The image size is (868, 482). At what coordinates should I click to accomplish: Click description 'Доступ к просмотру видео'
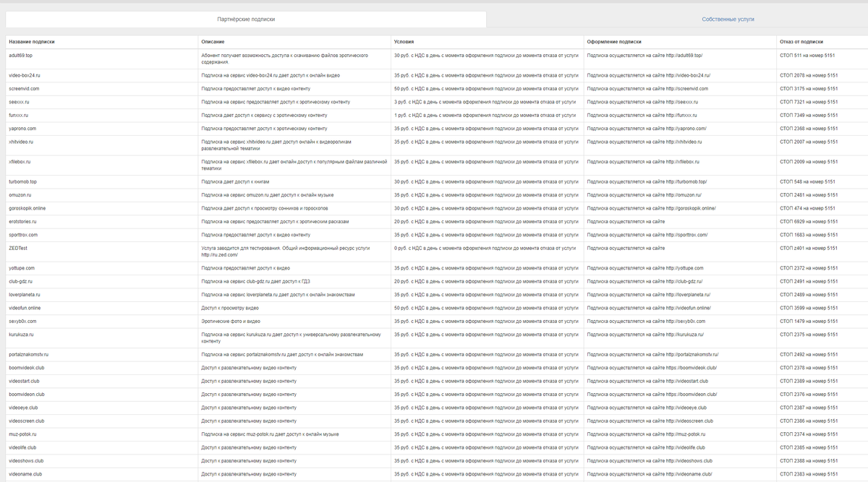coord(230,308)
